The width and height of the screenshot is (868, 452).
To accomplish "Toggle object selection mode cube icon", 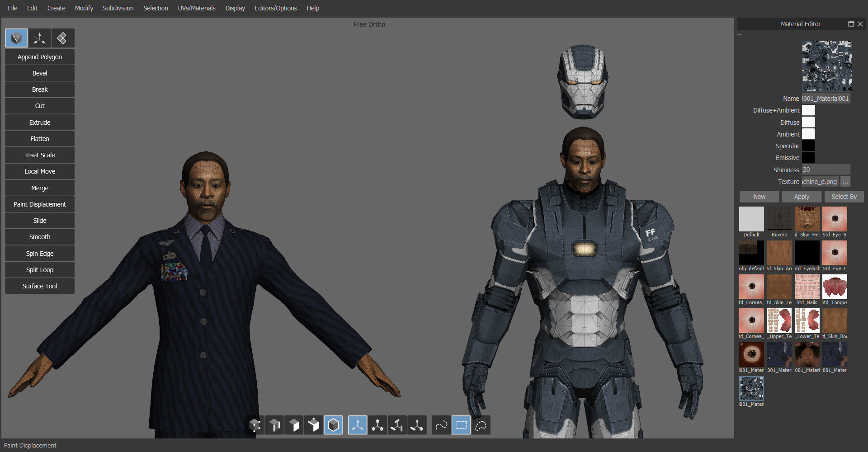I will (333, 425).
